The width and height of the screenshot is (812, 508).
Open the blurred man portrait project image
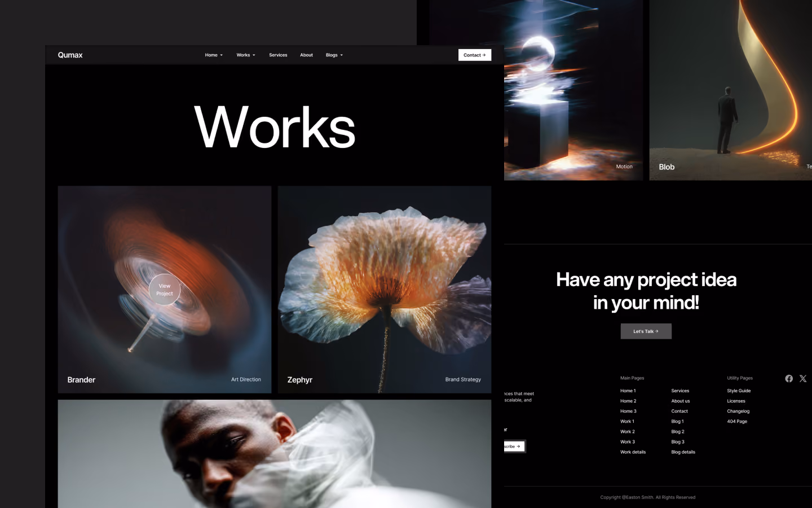click(275, 454)
